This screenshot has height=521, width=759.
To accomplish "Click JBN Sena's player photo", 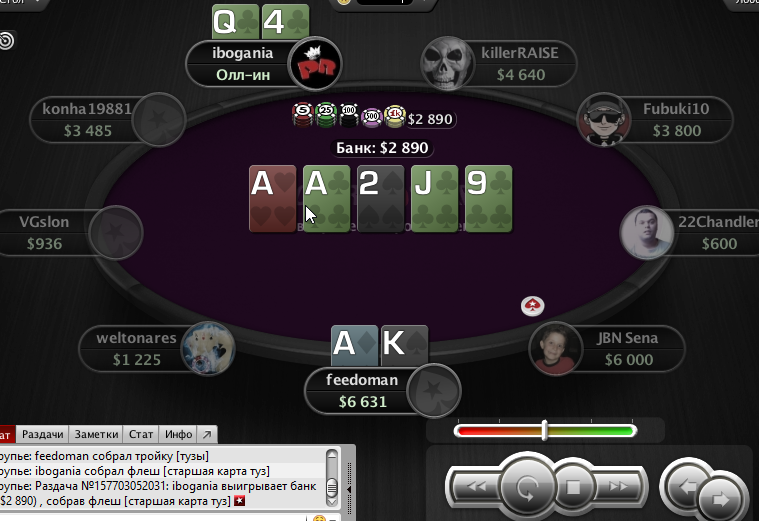I will click(x=555, y=349).
